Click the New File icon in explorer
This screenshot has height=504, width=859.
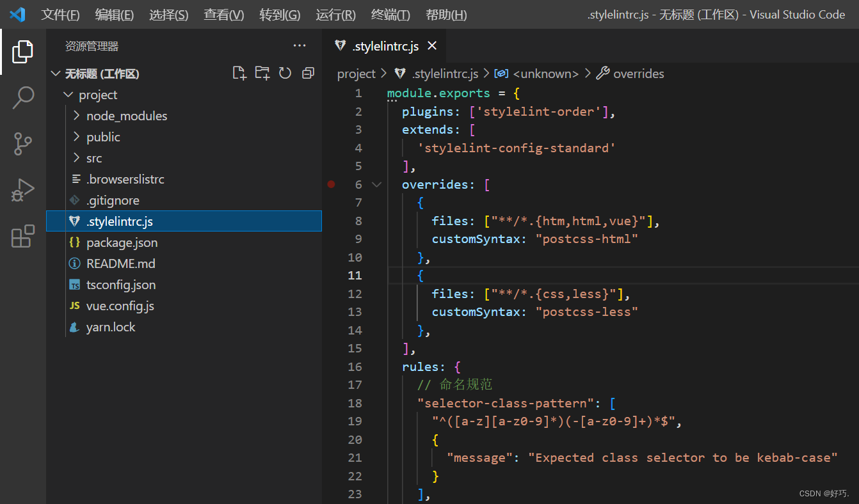(x=239, y=74)
